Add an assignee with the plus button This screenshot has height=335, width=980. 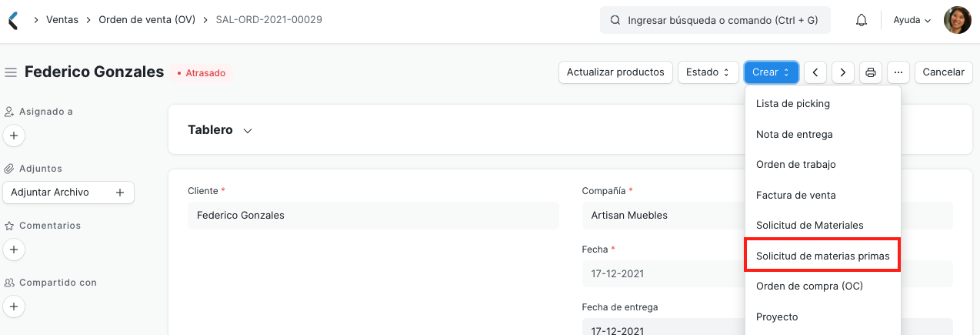tap(14, 136)
